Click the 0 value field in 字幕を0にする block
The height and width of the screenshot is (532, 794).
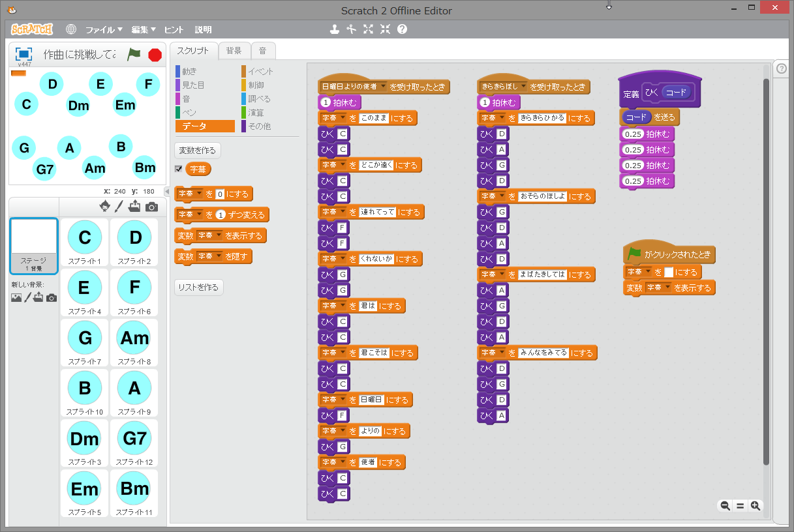tap(220, 194)
